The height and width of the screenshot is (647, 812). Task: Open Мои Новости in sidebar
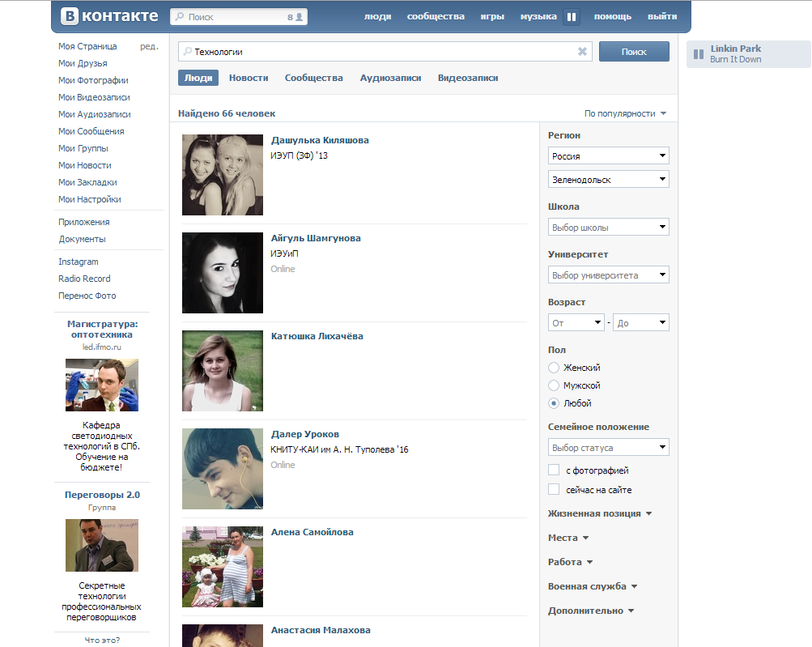coord(85,166)
